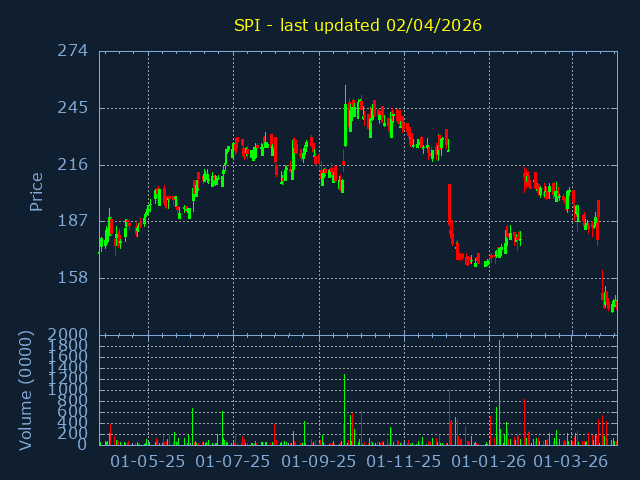Click the lowest candlesticks at the chart's right edge
Viewport: 640px width, 480px height.
pos(612,304)
